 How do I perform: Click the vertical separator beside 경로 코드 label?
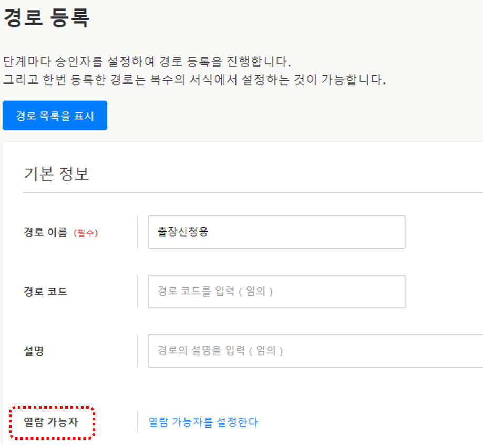(x=137, y=291)
